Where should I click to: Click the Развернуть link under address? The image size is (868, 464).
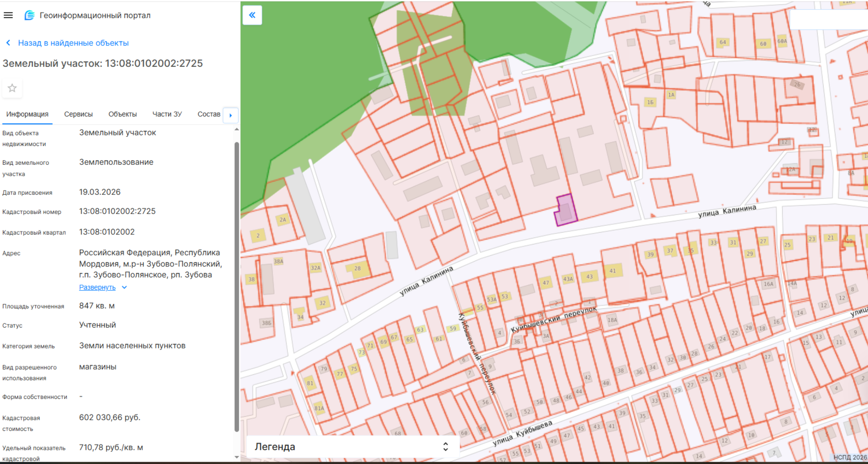[97, 287]
